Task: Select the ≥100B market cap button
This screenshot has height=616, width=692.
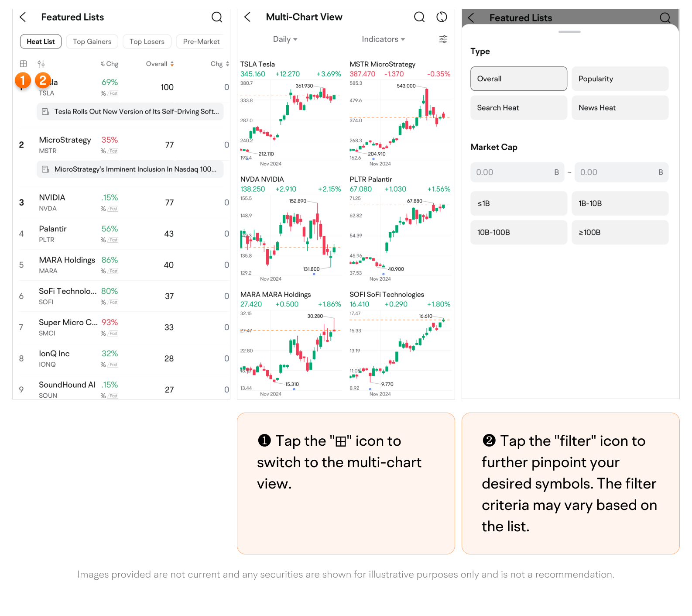Action: [x=620, y=232]
